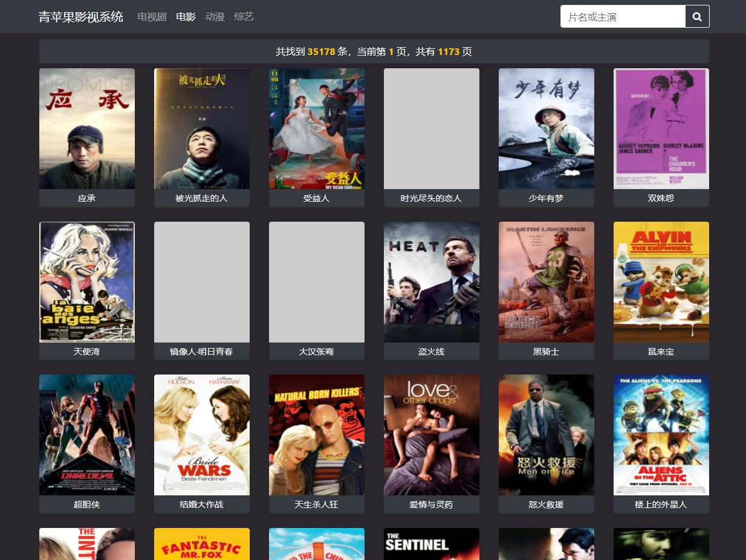The height and width of the screenshot is (560, 746).
Task: Click the 天生杀人狂 title caption
Action: [317, 504]
